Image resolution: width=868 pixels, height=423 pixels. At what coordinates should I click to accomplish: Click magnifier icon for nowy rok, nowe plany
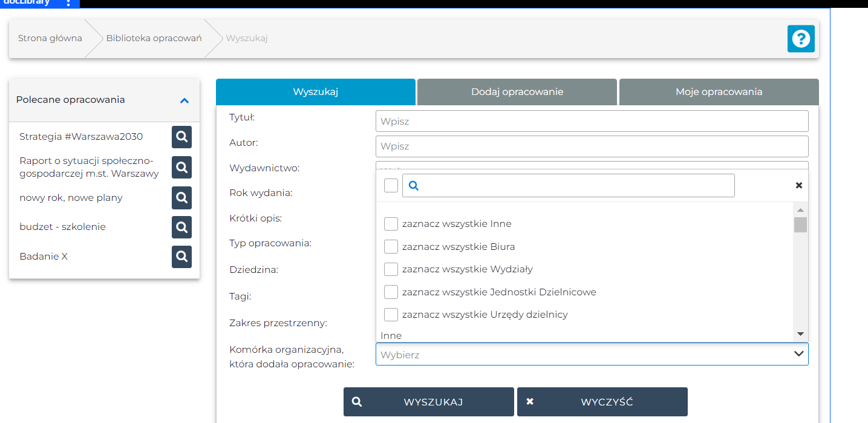coord(181,197)
